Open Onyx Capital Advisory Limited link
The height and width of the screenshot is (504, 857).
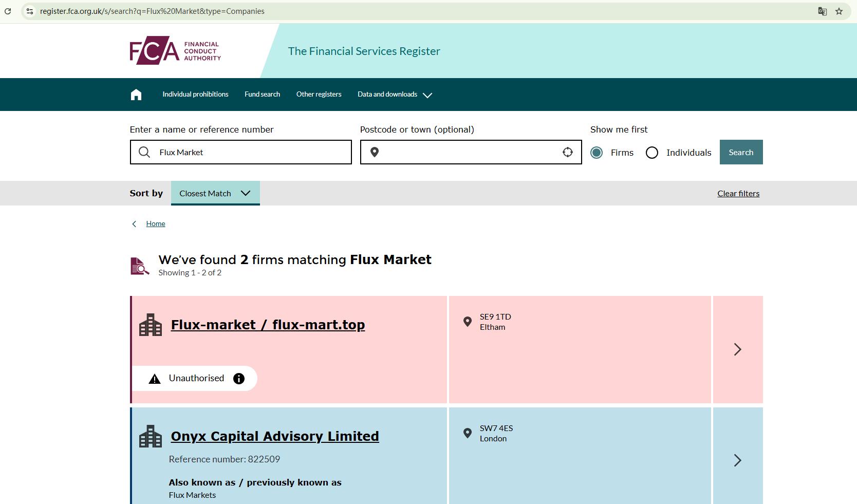(275, 436)
